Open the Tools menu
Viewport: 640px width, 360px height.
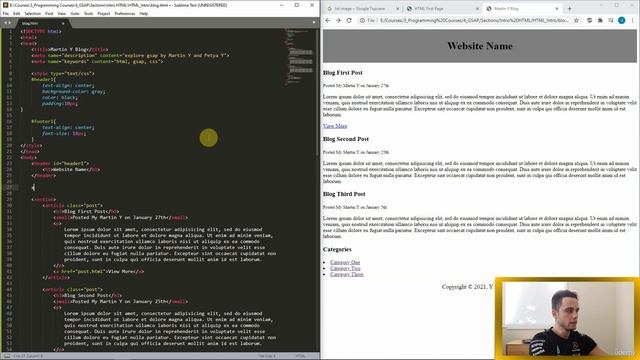coord(88,13)
